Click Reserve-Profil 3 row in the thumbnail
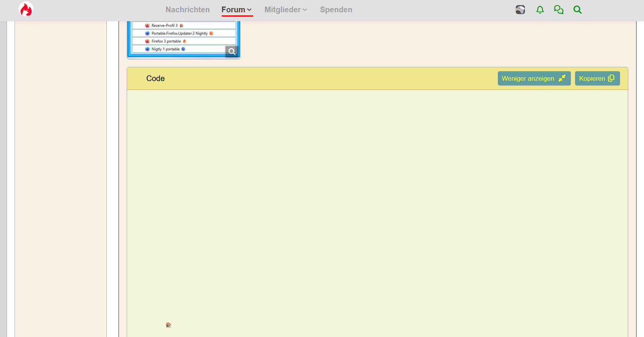This screenshot has width=644, height=337. [184, 25]
